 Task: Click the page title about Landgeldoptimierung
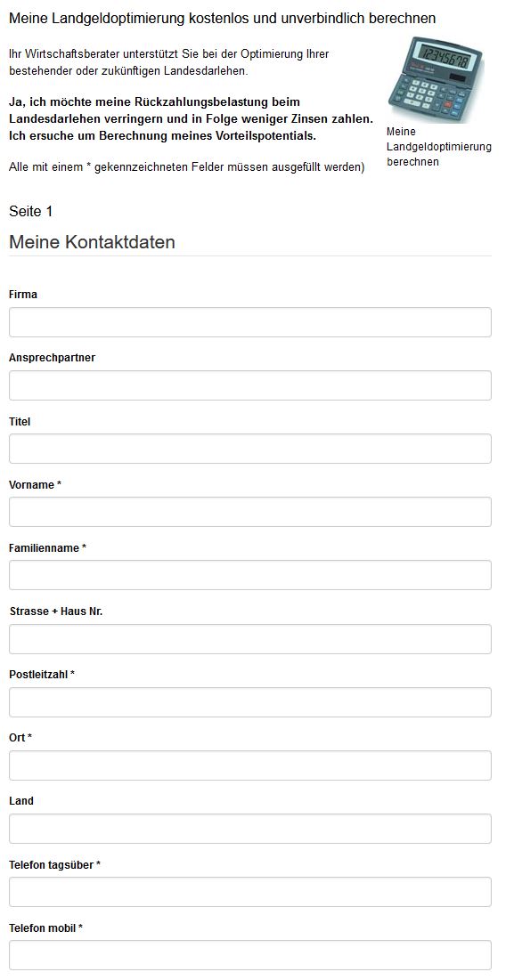click(222, 18)
